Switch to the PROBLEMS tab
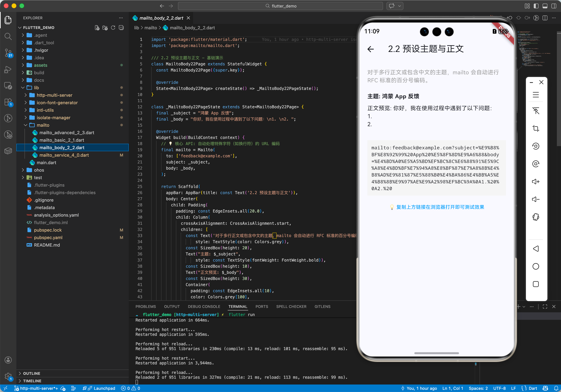The height and width of the screenshot is (392, 561). [x=146, y=307]
